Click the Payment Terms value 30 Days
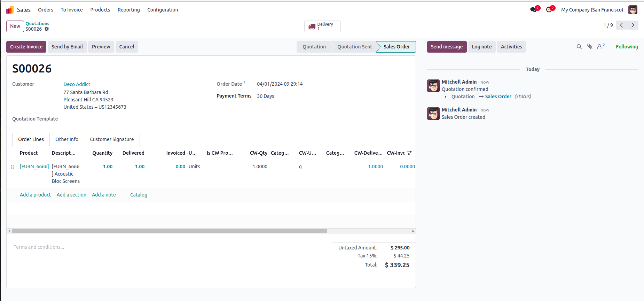 [266, 96]
